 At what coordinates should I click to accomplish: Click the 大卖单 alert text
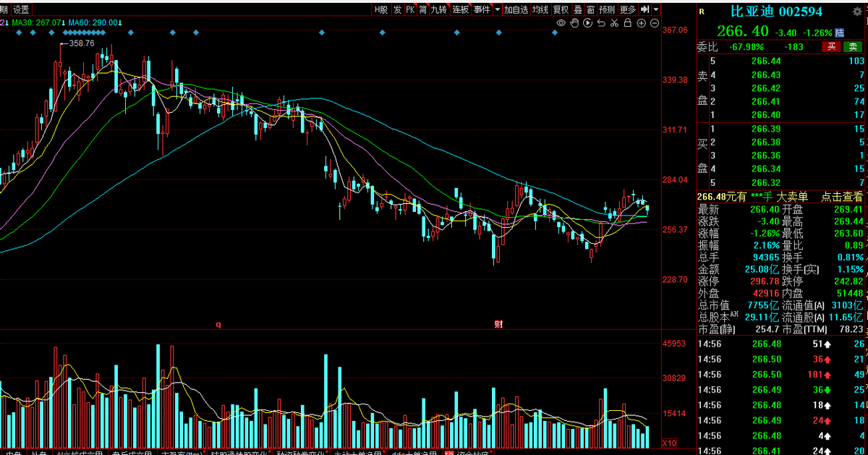(793, 197)
